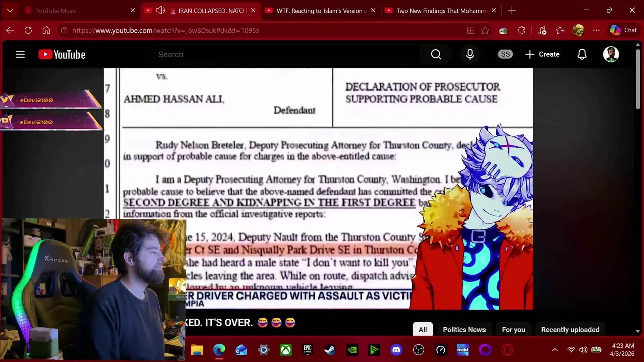The height and width of the screenshot is (362, 644).
Task: Open Microsoft Edge from the taskbar
Action: [x=219, y=350]
